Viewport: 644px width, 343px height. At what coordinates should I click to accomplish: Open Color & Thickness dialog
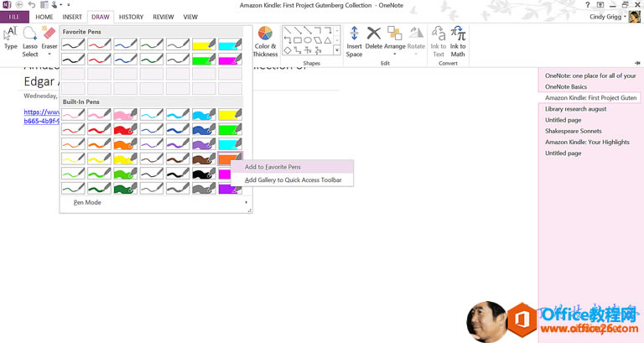coord(265,42)
